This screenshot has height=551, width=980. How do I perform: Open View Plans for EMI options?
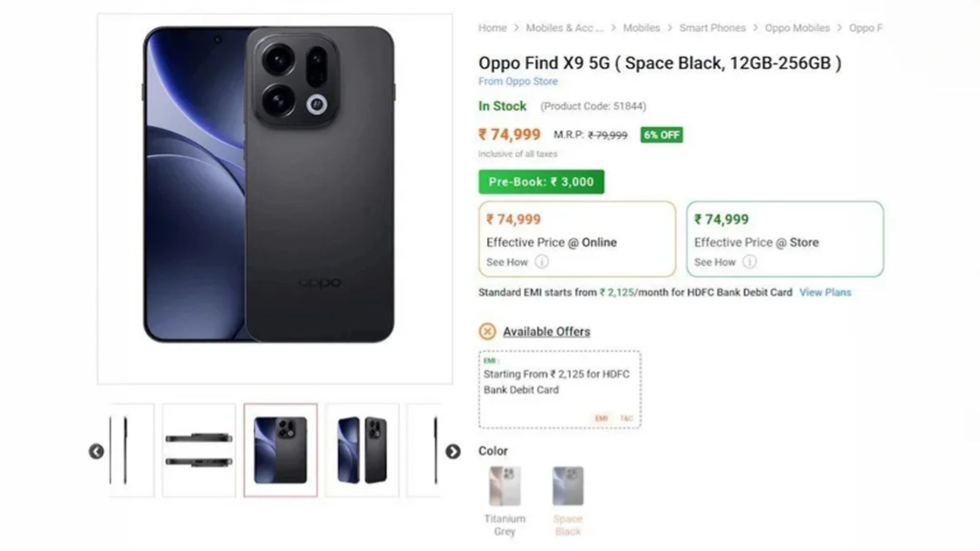pos(825,292)
